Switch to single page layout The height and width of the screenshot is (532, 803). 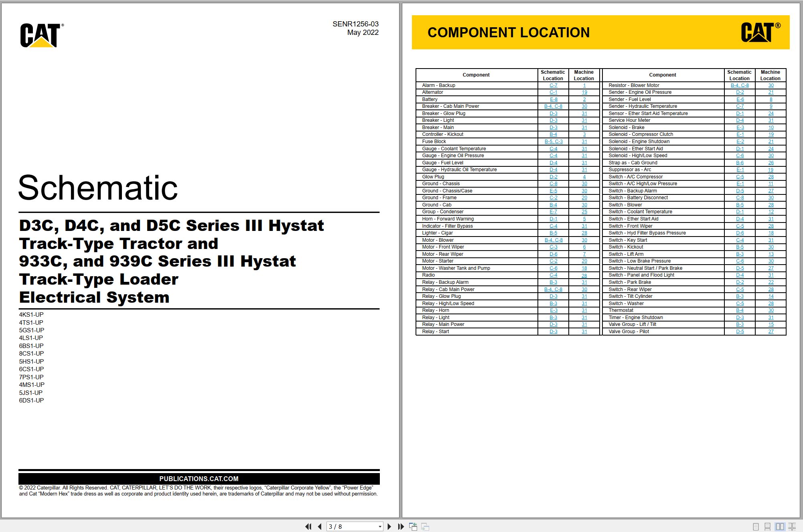click(x=756, y=527)
